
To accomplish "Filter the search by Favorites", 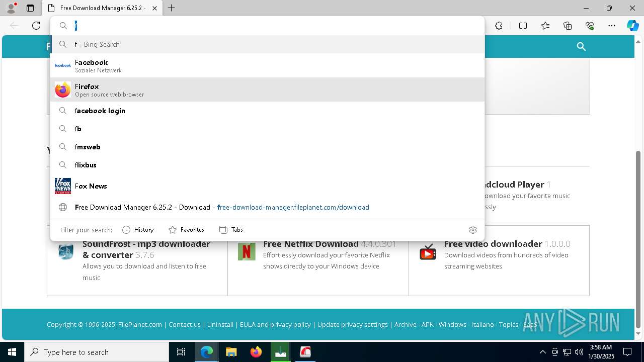I will (x=186, y=230).
